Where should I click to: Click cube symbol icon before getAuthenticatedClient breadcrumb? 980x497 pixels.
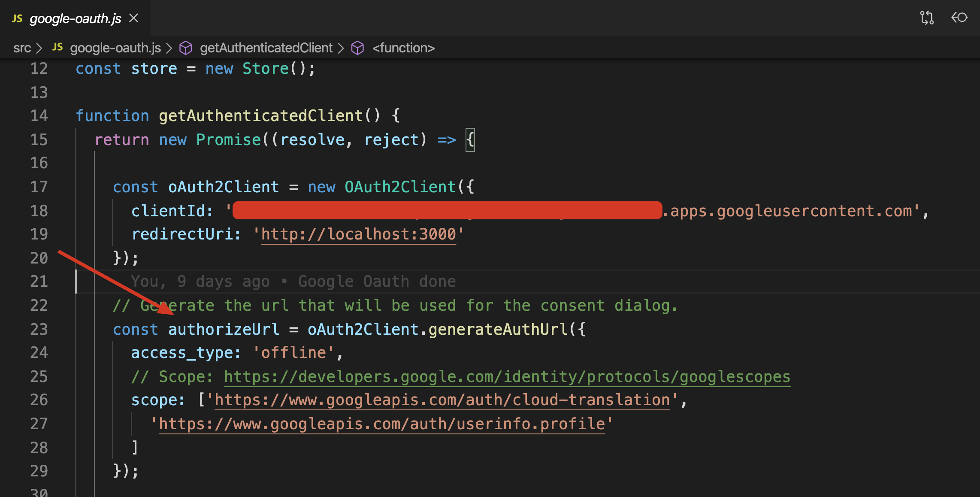click(x=185, y=48)
